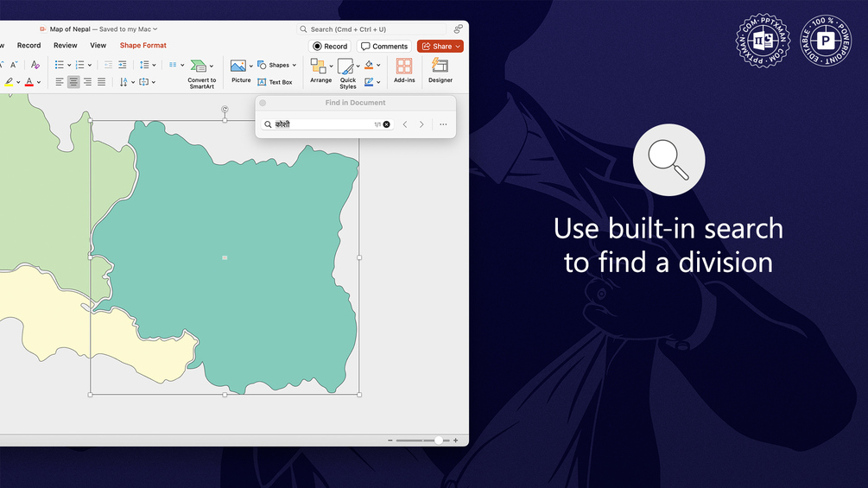Toggle center text alignment
The height and width of the screenshot is (488, 868).
tap(73, 82)
